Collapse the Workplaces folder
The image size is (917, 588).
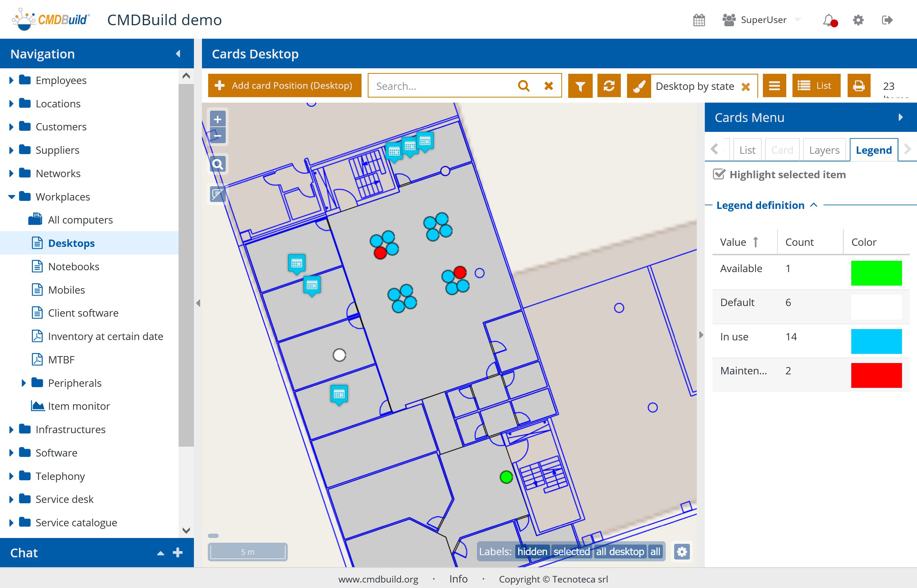pyautogui.click(x=11, y=196)
